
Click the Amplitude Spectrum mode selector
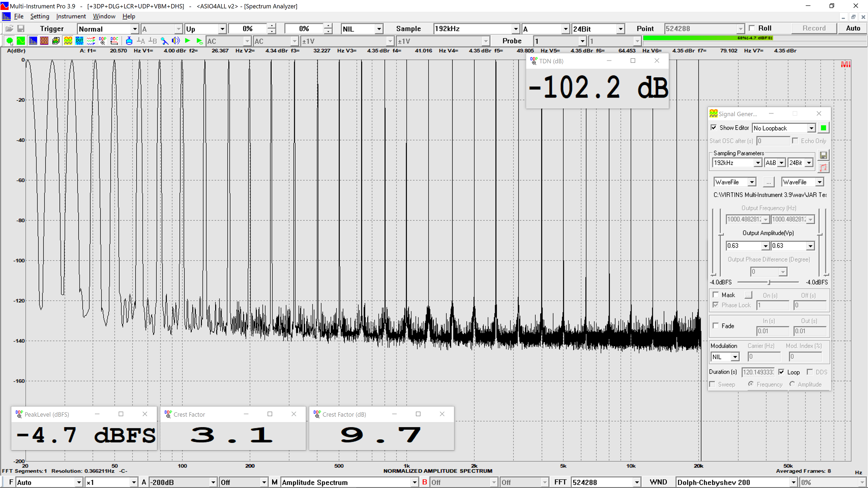point(349,482)
